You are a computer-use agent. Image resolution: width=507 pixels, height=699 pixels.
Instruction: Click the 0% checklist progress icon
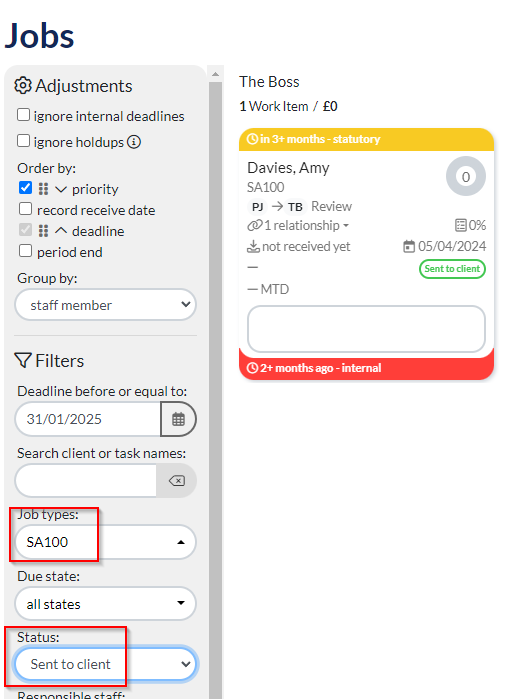point(461,225)
